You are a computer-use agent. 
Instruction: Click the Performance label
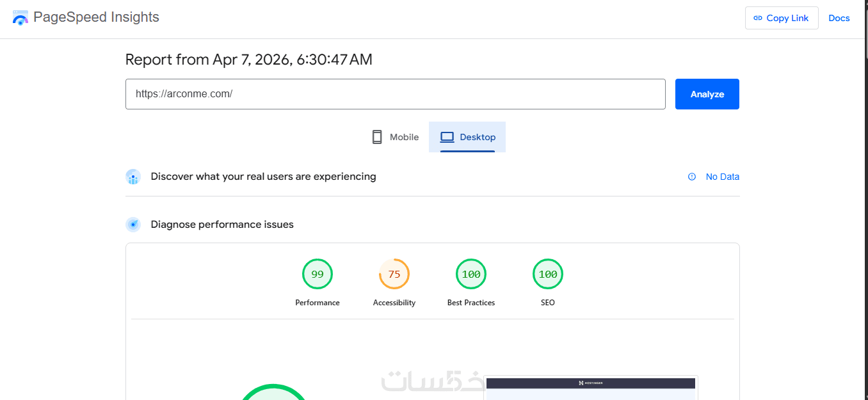pyautogui.click(x=317, y=303)
